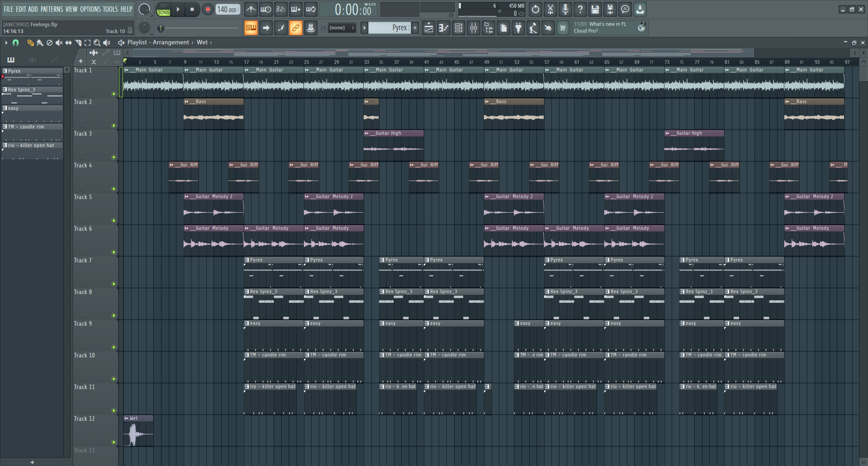Open the FILE menu
868x466 pixels.
click(x=9, y=9)
